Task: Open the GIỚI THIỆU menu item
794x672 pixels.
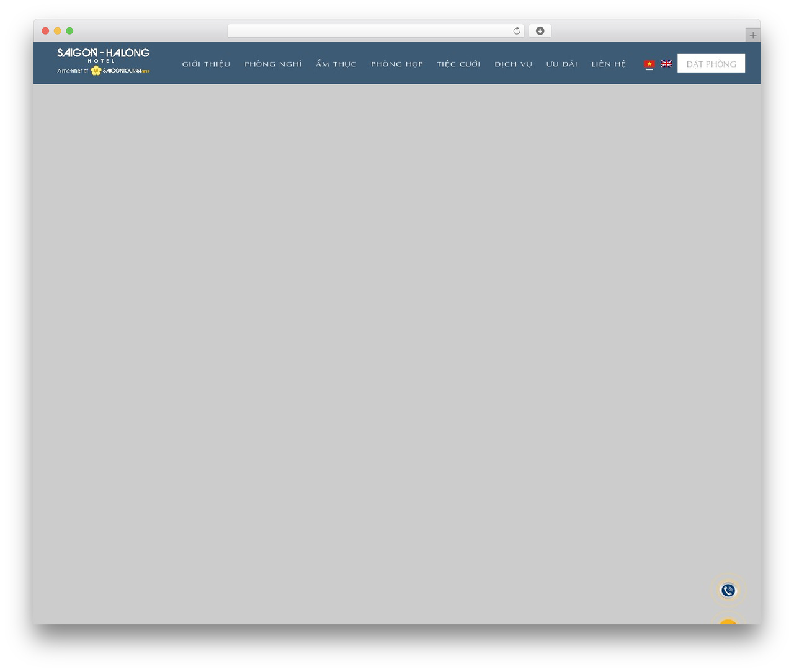Action: coord(206,64)
